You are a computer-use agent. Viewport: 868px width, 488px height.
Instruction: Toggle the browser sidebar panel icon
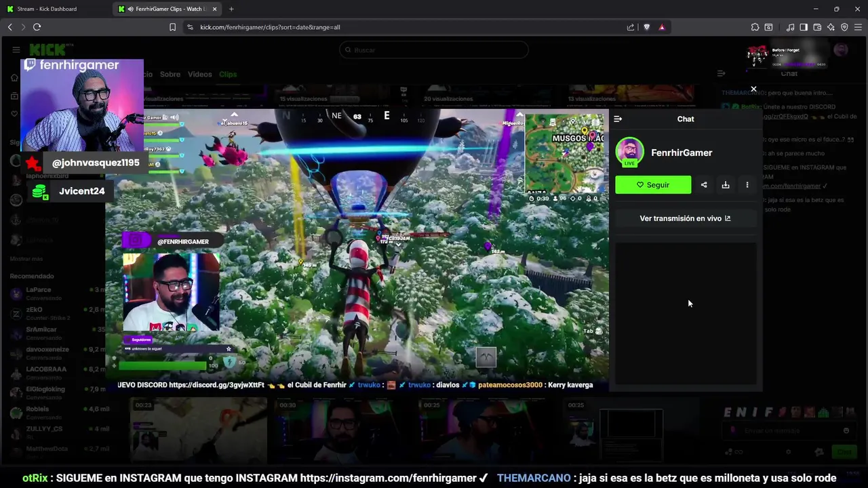804,27
